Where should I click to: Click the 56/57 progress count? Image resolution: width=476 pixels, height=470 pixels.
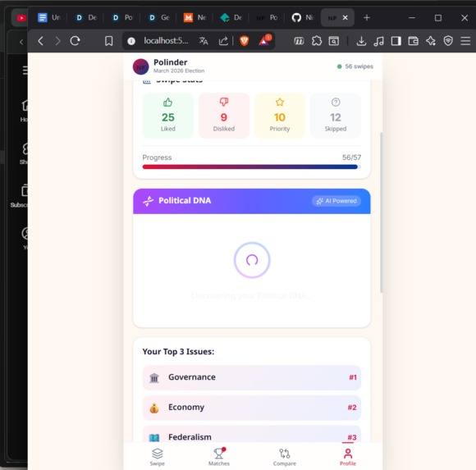coord(351,157)
